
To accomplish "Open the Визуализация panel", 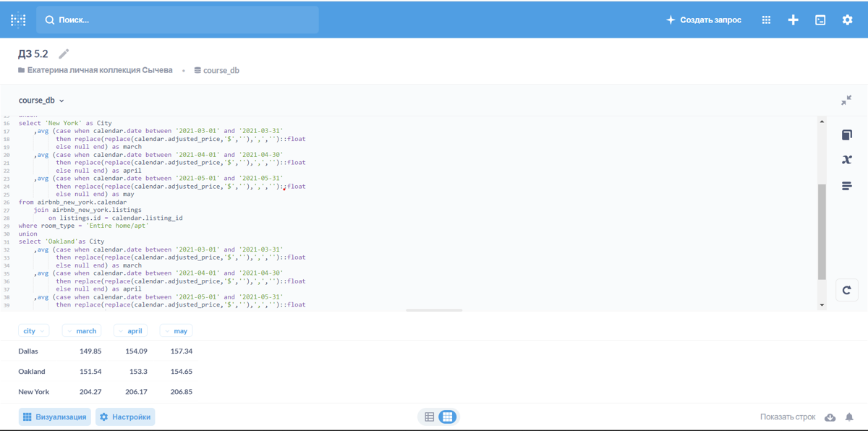I will [55, 417].
